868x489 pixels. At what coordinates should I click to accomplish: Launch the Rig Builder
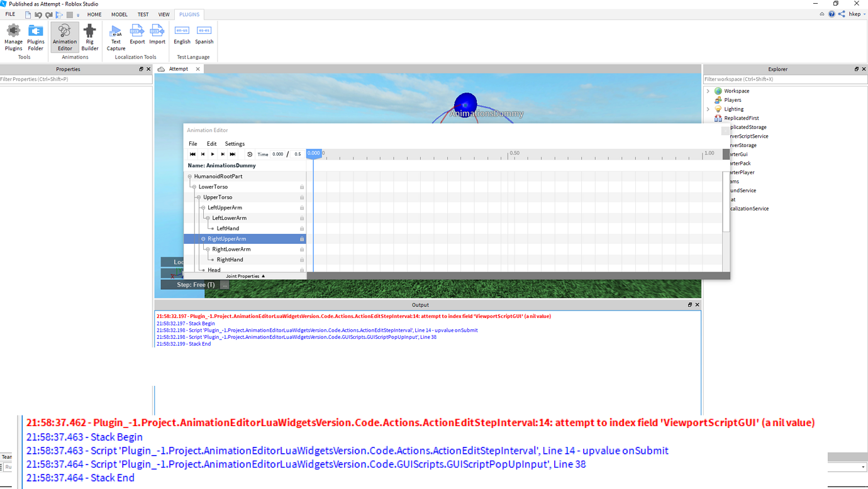(90, 37)
